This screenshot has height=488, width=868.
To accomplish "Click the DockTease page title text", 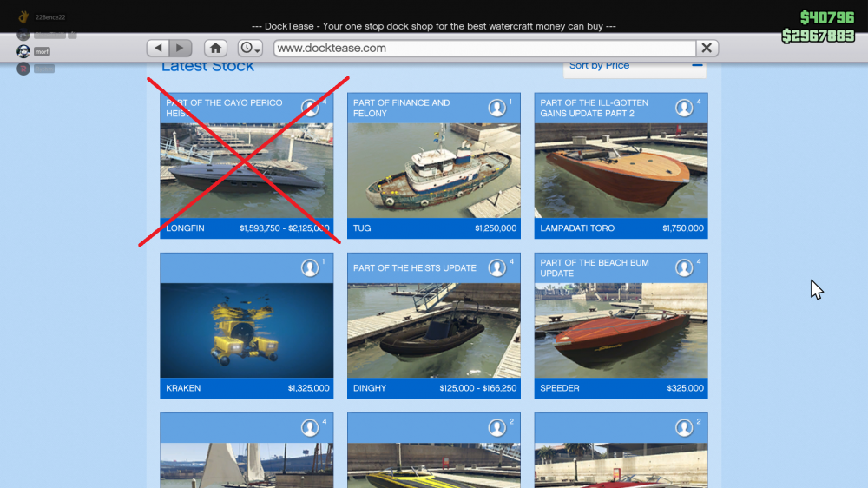I will click(434, 26).
